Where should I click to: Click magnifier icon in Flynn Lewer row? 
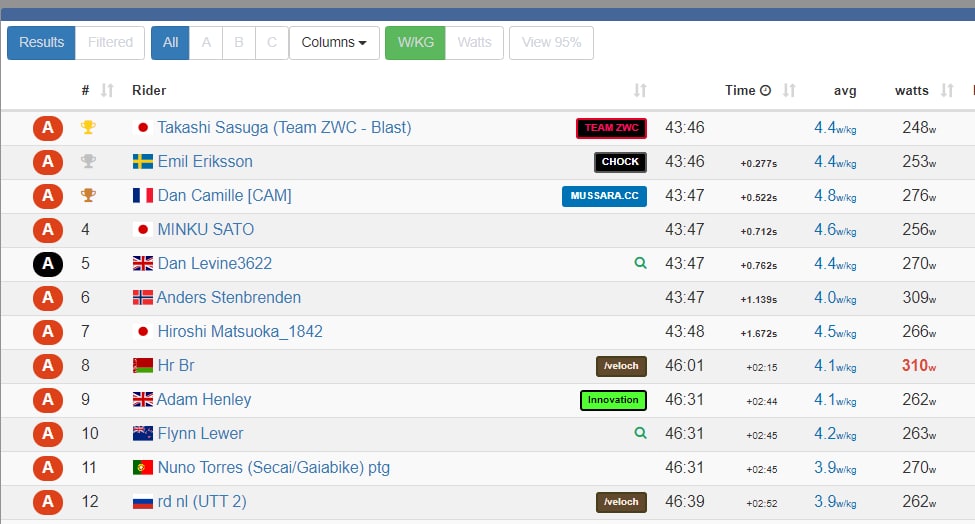coord(640,433)
